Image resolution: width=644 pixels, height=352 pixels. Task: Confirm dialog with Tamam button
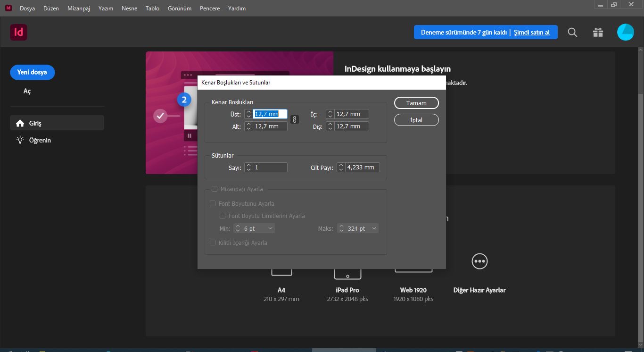[416, 103]
